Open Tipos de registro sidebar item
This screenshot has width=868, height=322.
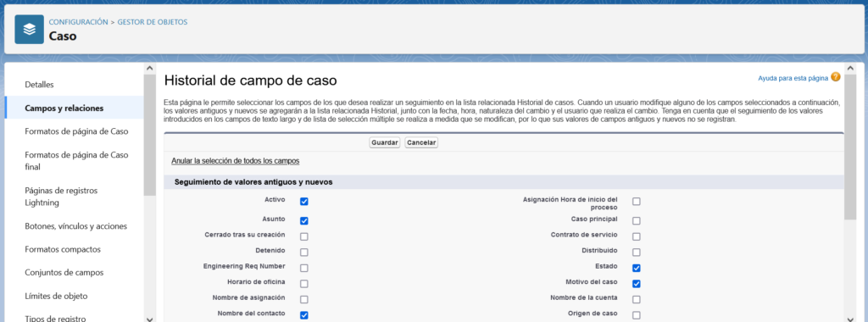[55, 319]
